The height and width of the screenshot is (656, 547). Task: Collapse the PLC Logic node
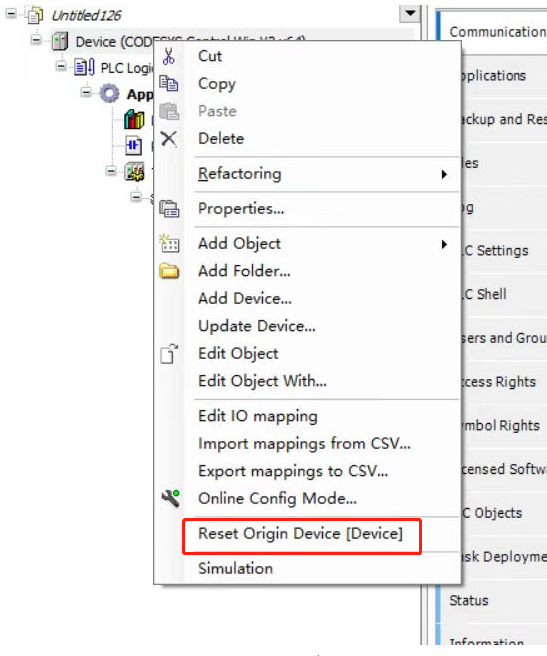(61, 66)
